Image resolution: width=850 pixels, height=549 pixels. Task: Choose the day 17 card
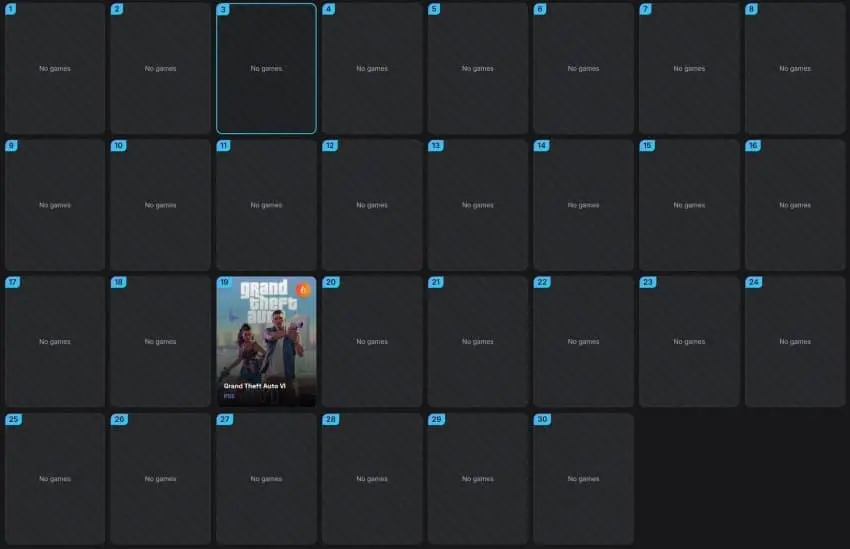[x=55, y=341]
